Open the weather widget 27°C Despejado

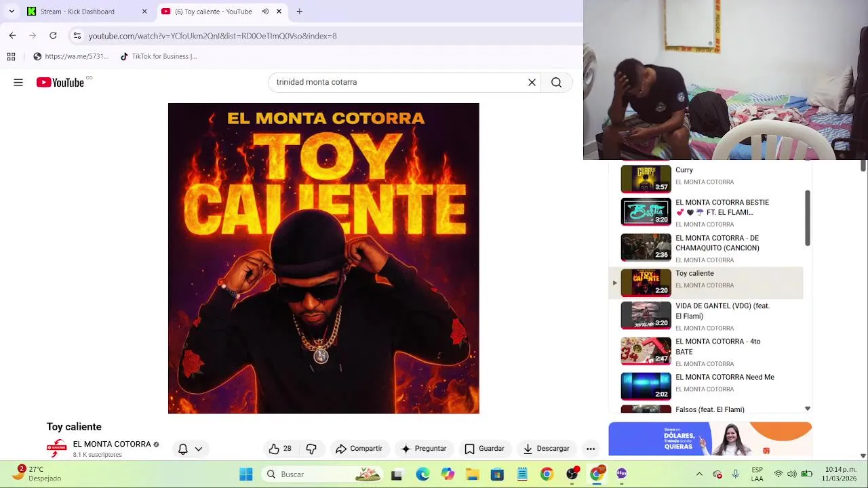pos(39,474)
